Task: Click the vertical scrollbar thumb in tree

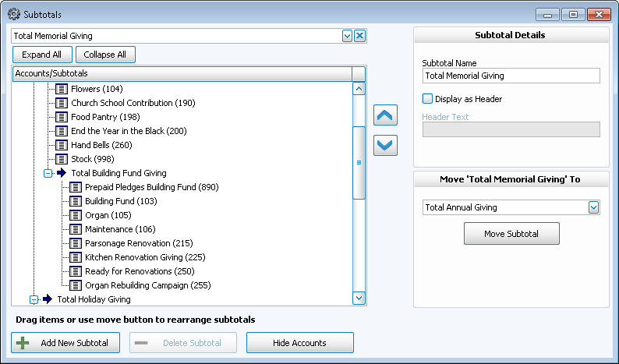Action: 359,162
